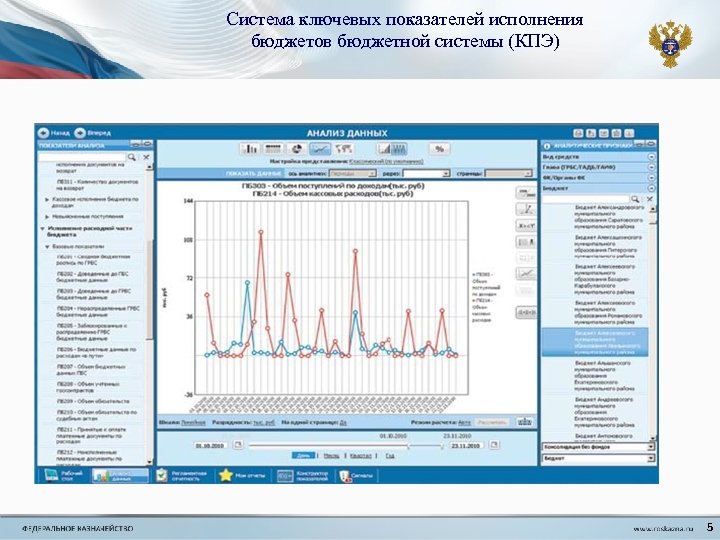
Task: Open the ось аналитик dropdown
Action: tap(353, 174)
